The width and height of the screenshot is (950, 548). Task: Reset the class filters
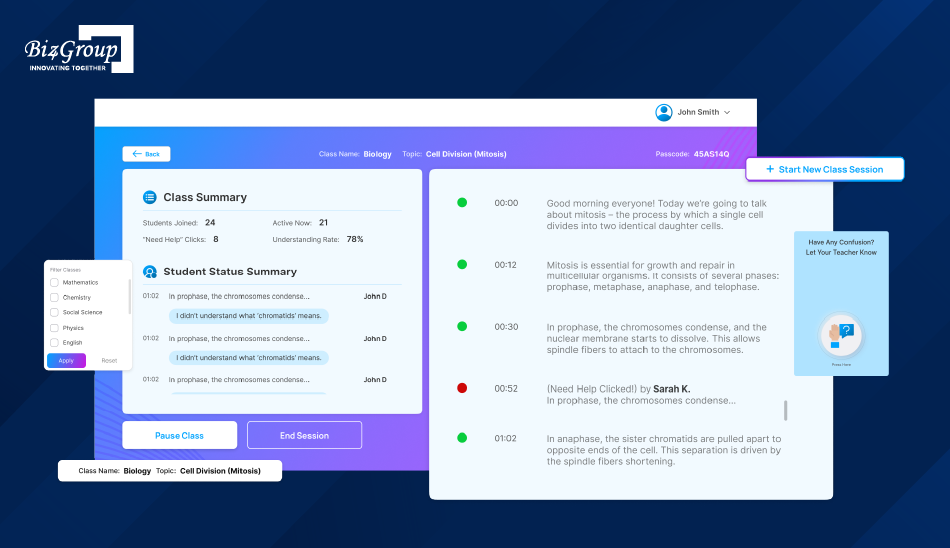(x=109, y=360)
